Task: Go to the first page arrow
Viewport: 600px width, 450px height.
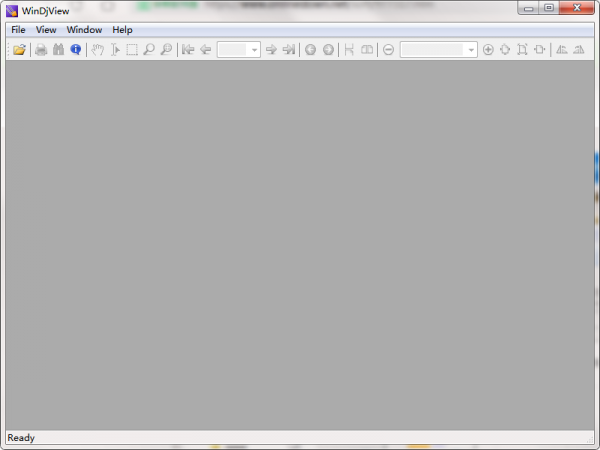Action: click(188, 49)
